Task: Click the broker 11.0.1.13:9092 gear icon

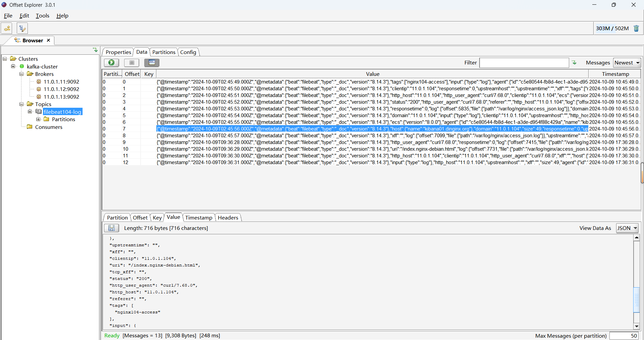Action: (x=39, y=97)
